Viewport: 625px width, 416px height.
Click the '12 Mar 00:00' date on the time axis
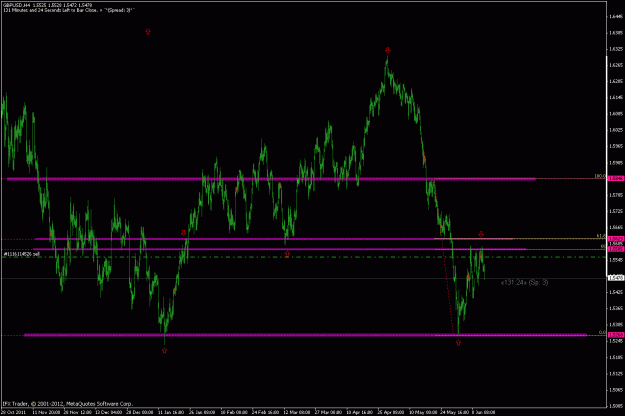(297, 412)
